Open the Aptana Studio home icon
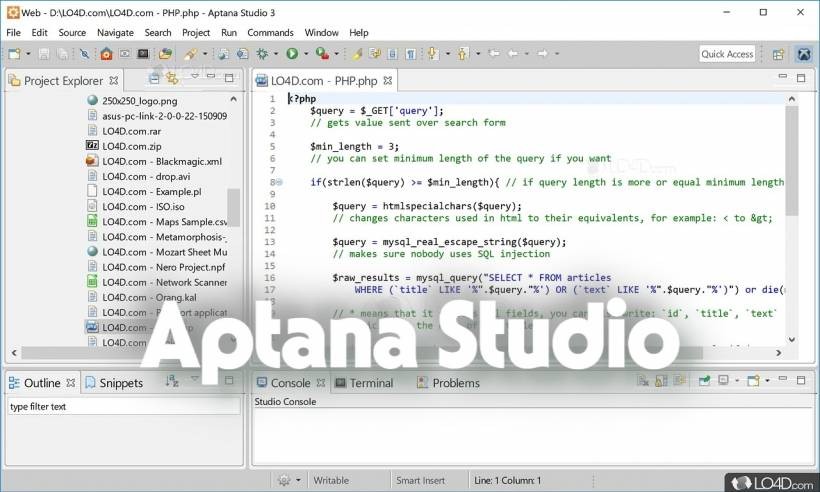Image resolution: width=820 pixels, height=492 pixels. click(x=106, y=54)
